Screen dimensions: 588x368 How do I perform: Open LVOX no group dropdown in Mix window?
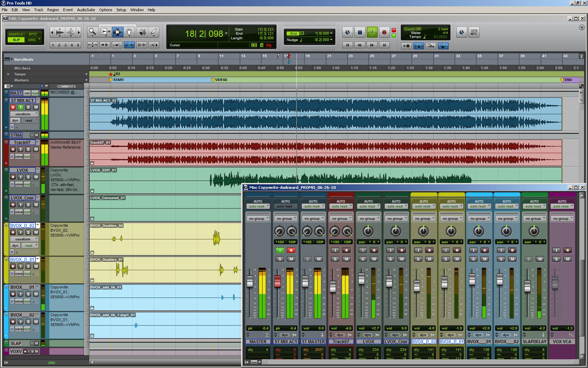click(368, 219)
